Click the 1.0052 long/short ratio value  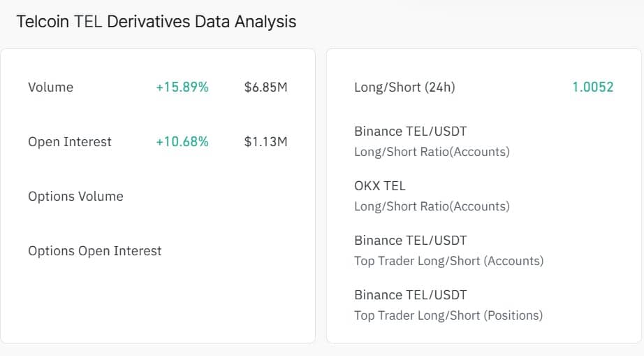click(x=592, y=87)
